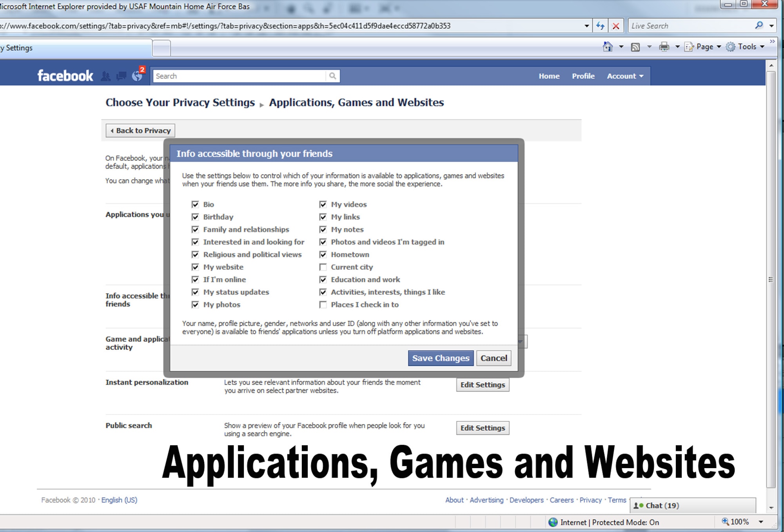Viewport: 784px width, 532px height.
Task: Click the red stop loading icon
Action: point(616,26)
